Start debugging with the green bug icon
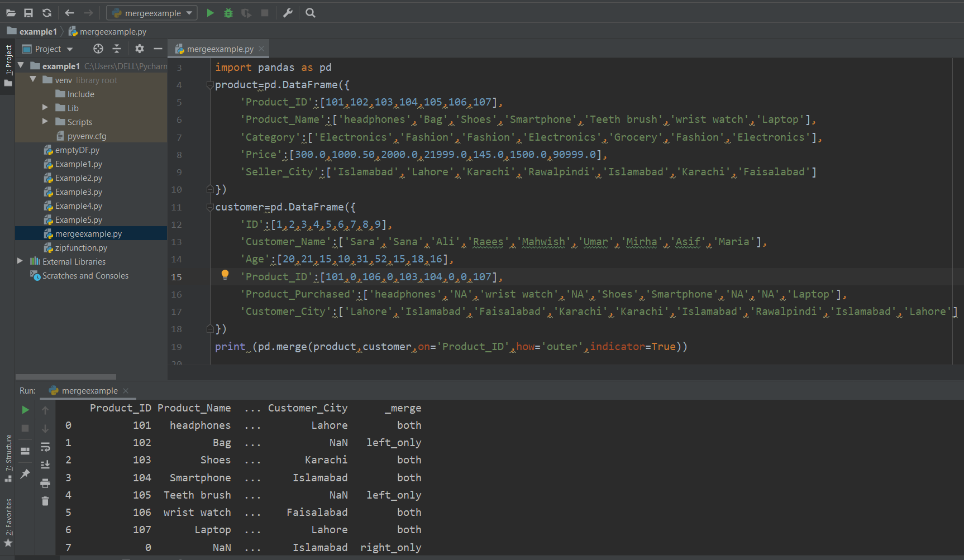The image size is (964, 560). click(x=228, y=13)
